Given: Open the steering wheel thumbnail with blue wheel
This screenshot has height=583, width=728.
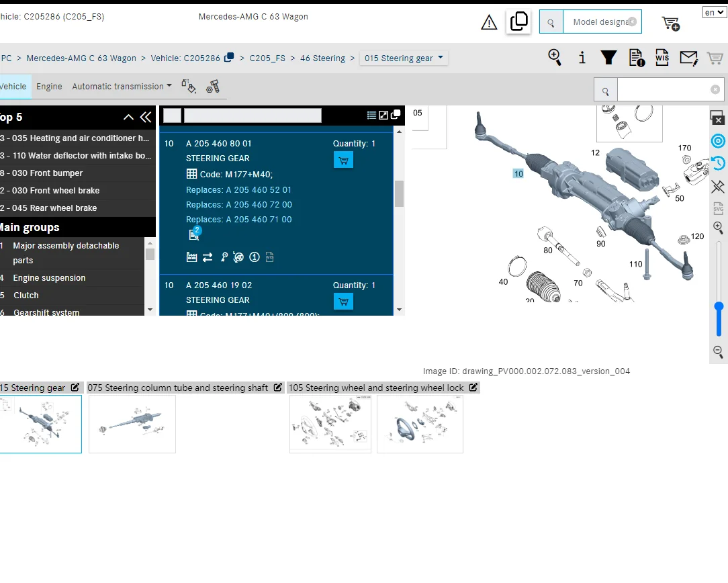Looking at the screenshot, I should click(x=420, y=424).
